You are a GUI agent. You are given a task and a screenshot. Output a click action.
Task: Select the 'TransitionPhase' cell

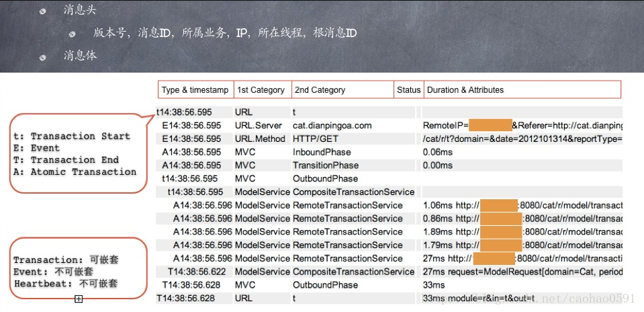coord(325,165)
